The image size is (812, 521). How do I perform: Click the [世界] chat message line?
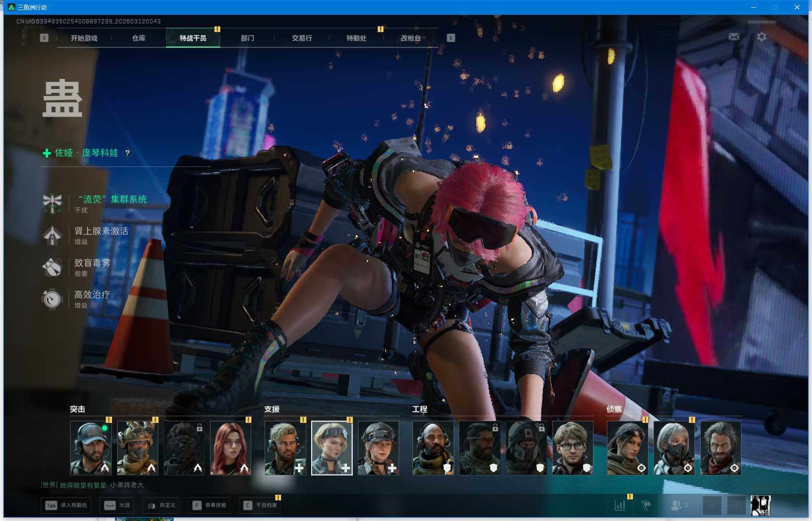(92, 485)
